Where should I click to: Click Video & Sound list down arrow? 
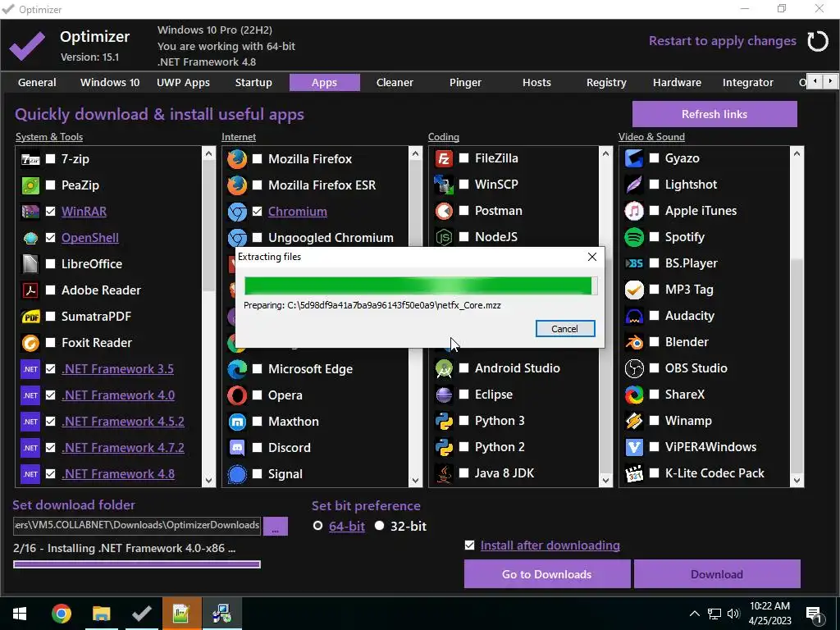pos(797,481)
